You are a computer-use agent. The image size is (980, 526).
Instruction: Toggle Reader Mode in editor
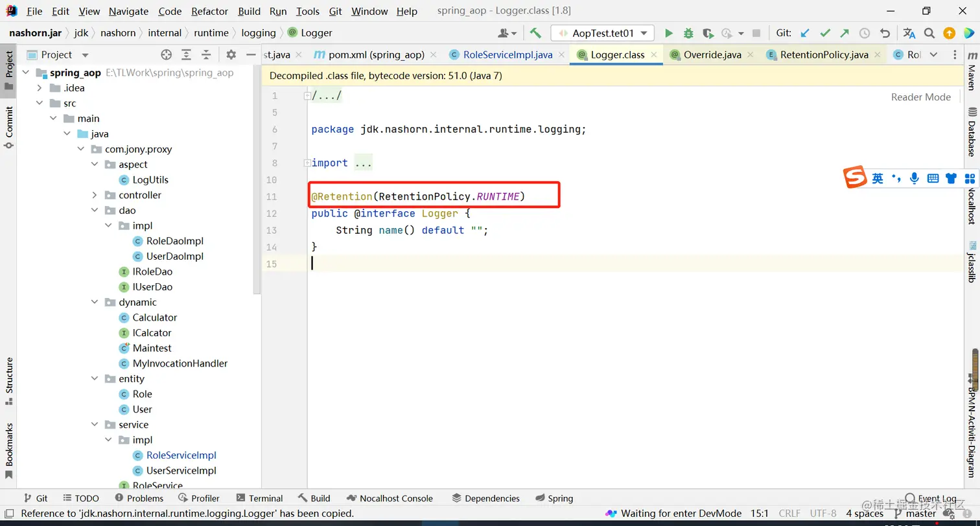(x=921, y=97)
